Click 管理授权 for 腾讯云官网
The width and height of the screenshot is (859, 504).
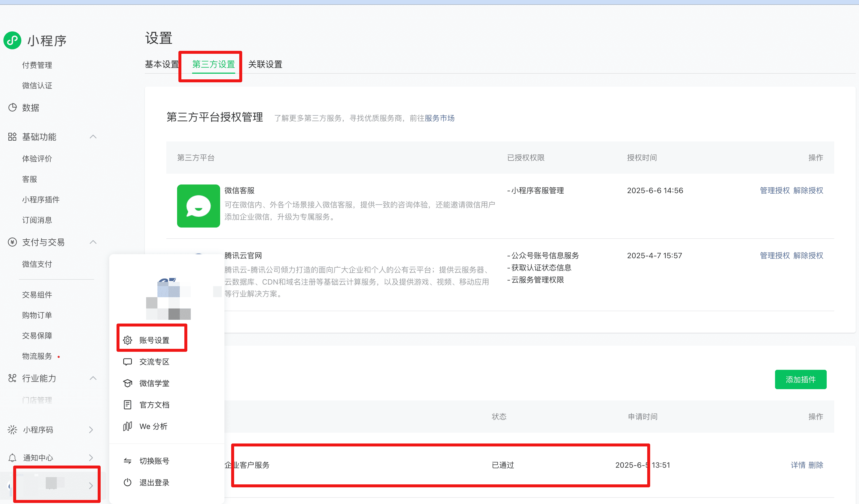coord(775,255)
